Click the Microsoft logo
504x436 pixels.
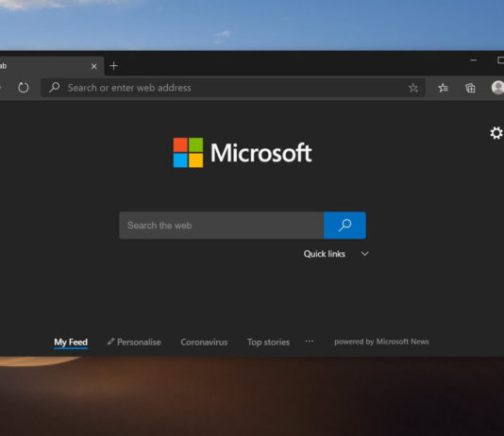click(x=243, y=153)
